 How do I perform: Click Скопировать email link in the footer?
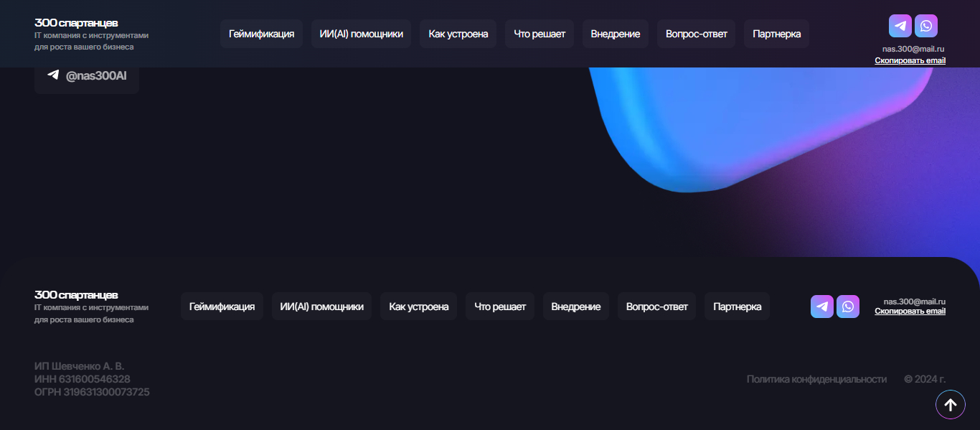click(x=910, y=311)
